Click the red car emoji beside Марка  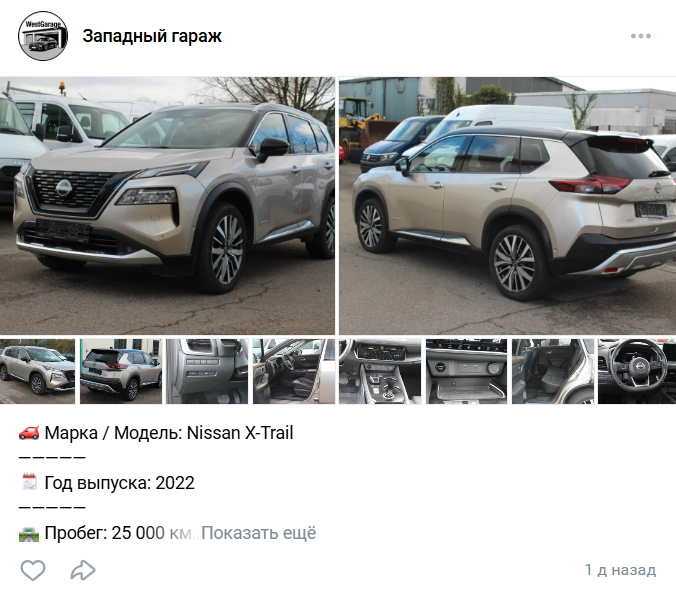[29, 432]
